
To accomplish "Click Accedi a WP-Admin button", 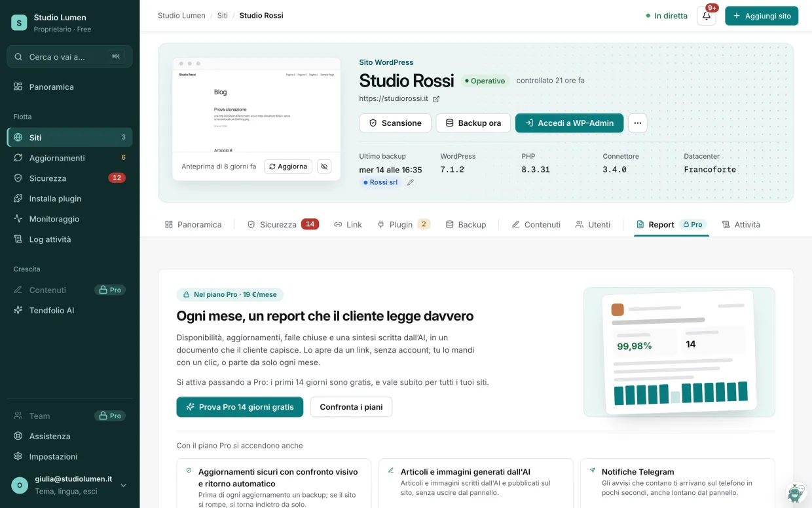I will tap(570, 123).
